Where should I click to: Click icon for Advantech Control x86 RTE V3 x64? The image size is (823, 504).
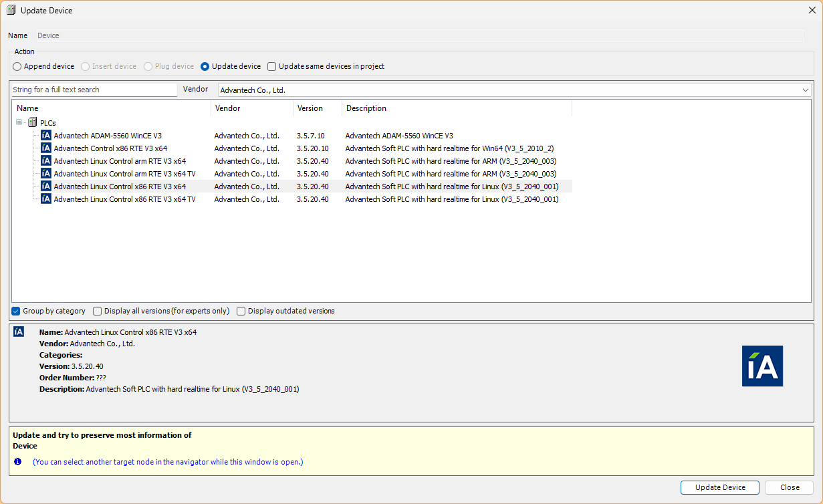click(45, 148)
